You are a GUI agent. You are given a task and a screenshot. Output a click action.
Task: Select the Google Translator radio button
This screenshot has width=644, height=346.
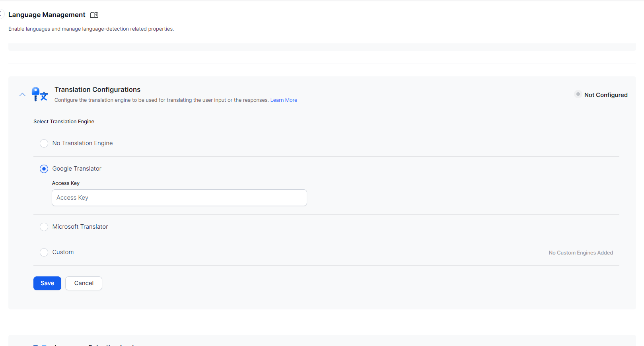click(x=44, y=169)
